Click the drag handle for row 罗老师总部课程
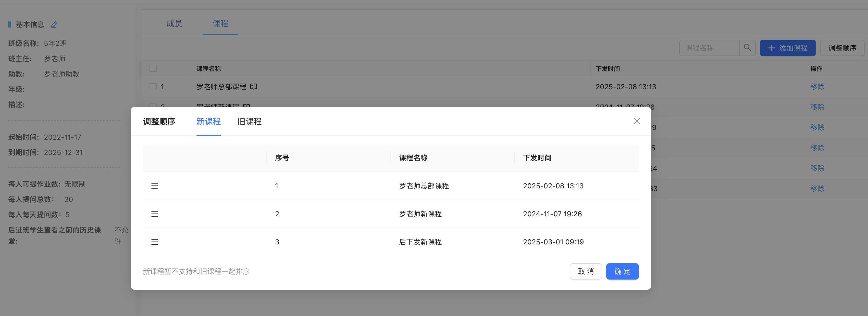868x316 pixels. [x=155, y=186]
